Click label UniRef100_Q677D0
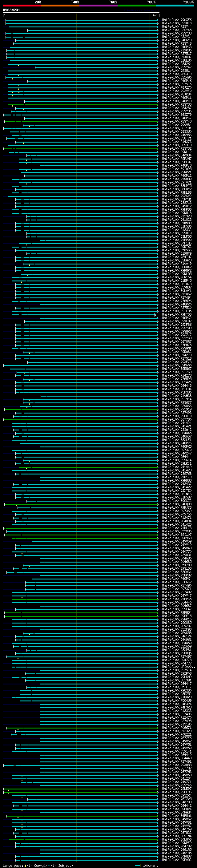This screenshot has height=868, width=197. pyautogui.click(x=177, y=419)
